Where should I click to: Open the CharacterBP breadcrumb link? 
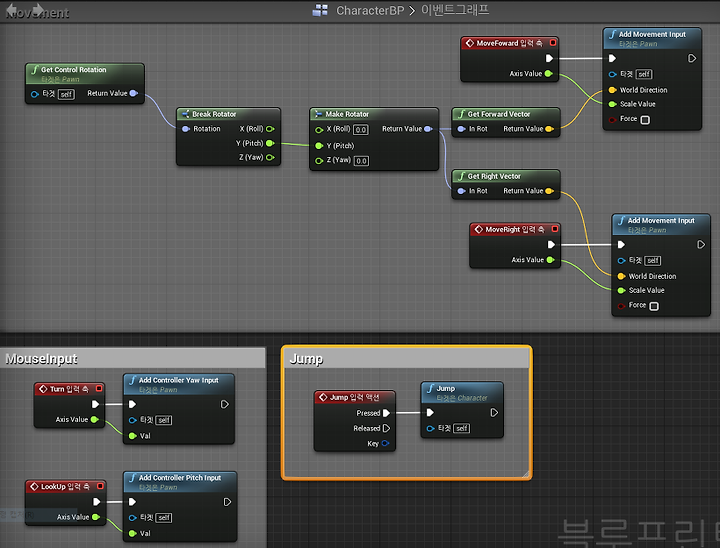370,10
